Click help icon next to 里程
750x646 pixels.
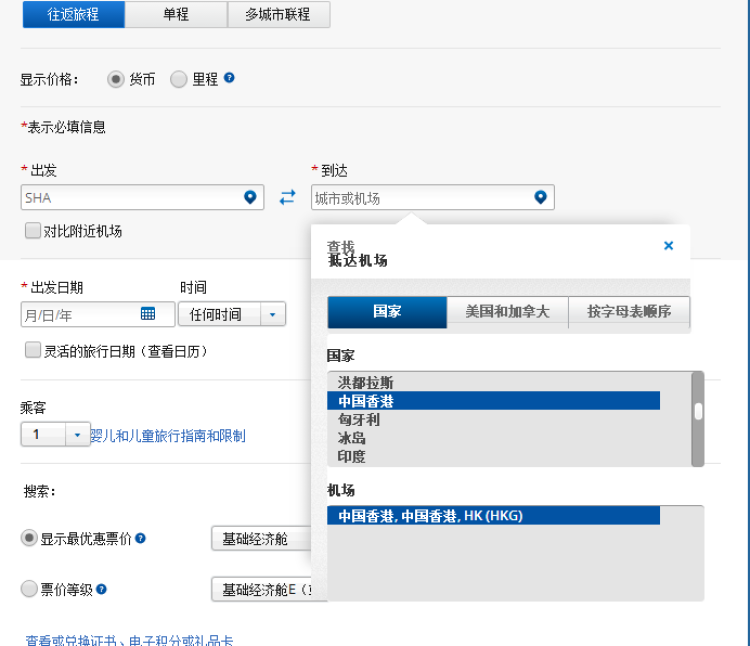[229, 78]
